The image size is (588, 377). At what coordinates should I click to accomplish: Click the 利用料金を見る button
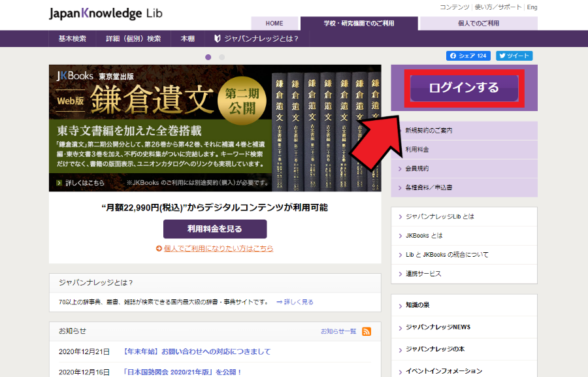pyautogui.click(x=215, y=229)
